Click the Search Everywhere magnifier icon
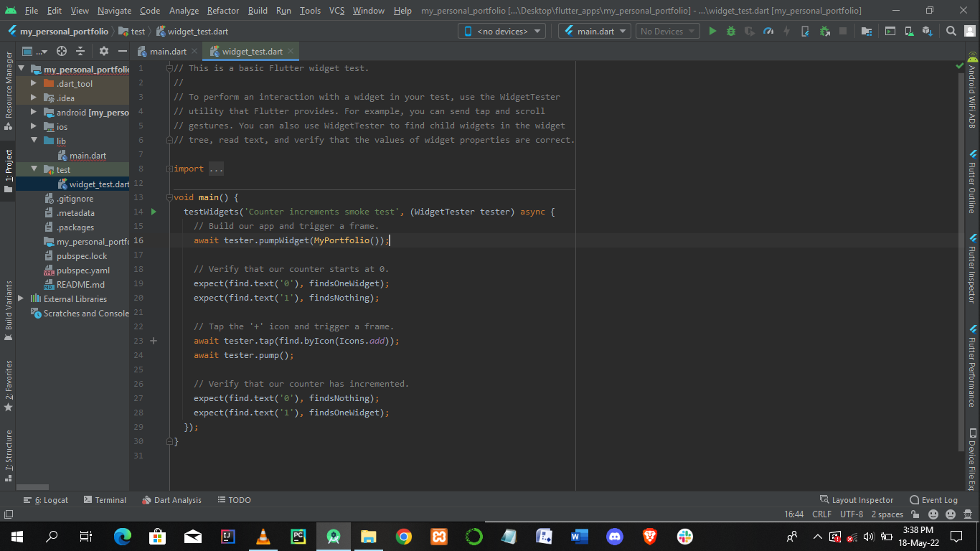980x551 pixels. [951, 31]
